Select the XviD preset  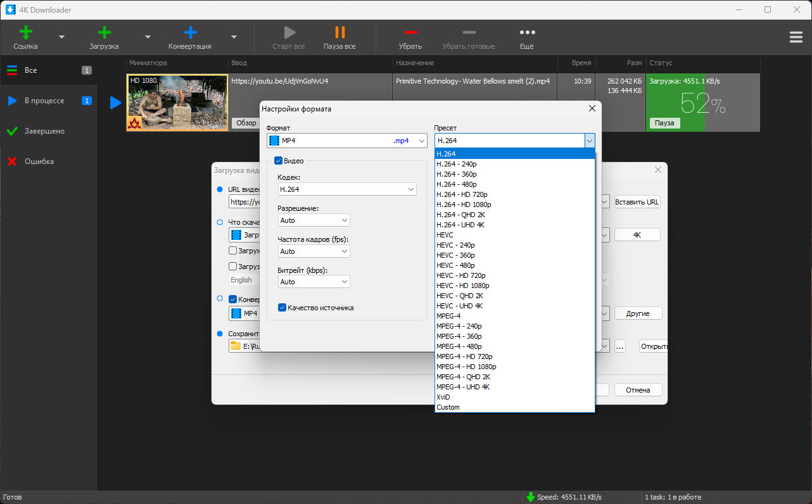tap(514, 397)
